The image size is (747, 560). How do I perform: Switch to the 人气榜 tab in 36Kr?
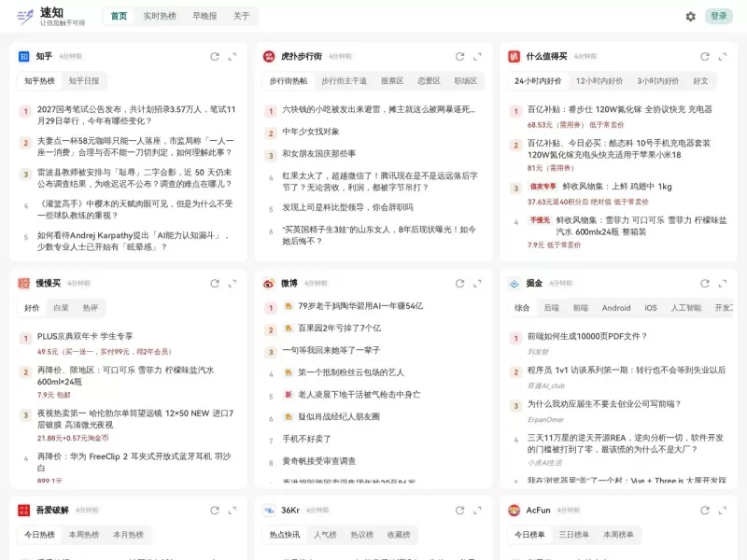(x=325, y=535)
